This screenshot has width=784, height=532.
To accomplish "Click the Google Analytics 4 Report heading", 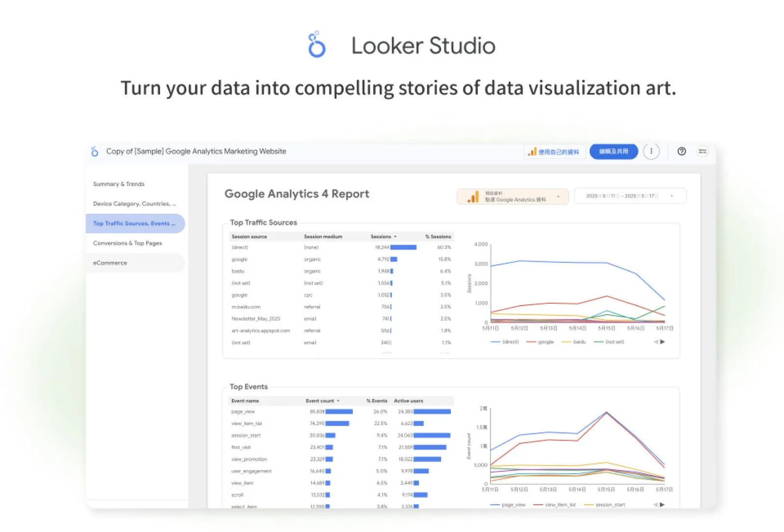I will (297, 194).
